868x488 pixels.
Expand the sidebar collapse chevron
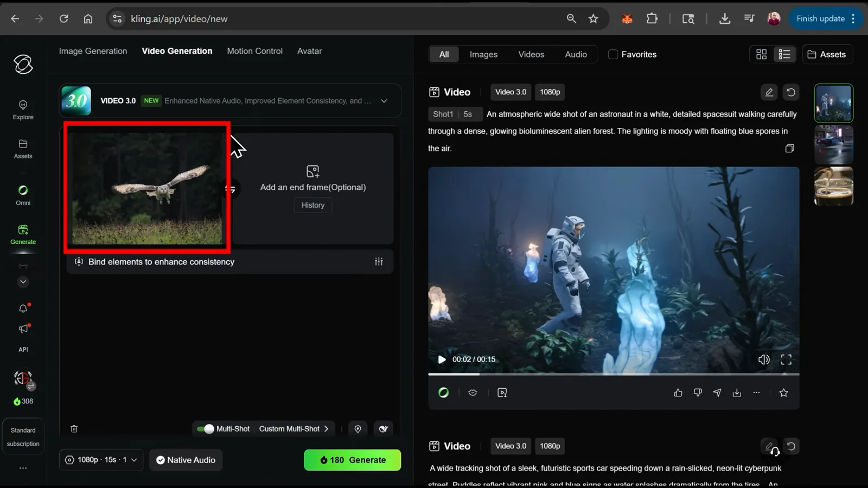(x=23, y=282)
